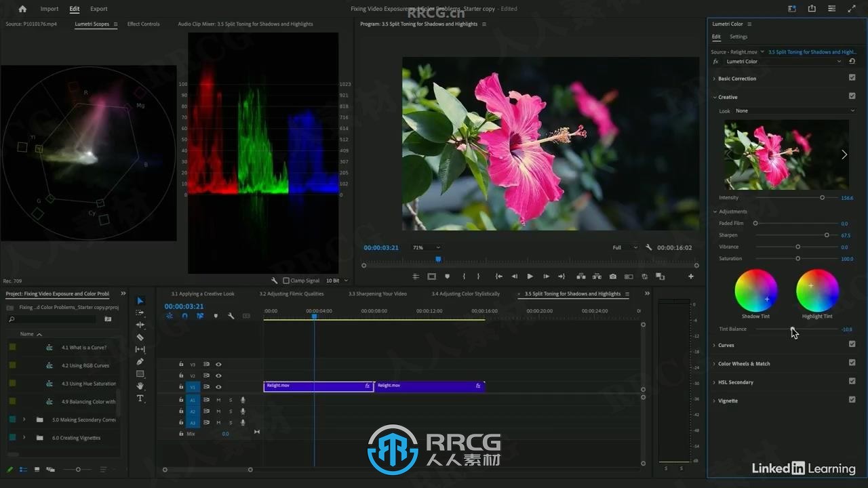Switch to the Audio Clip Mixer tab
This screenshot has width=868, height=488.
point(245,24)
